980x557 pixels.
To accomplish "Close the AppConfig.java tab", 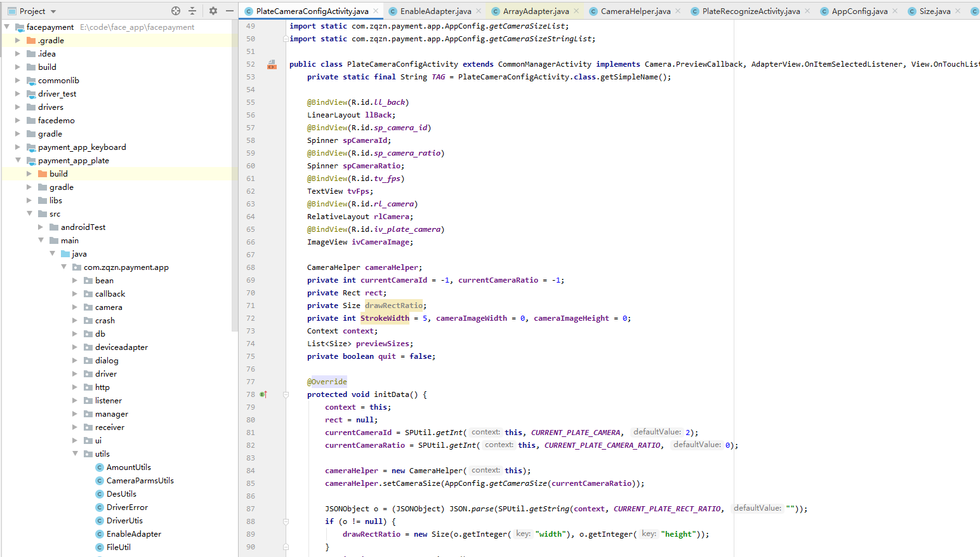I will point(895,11).
